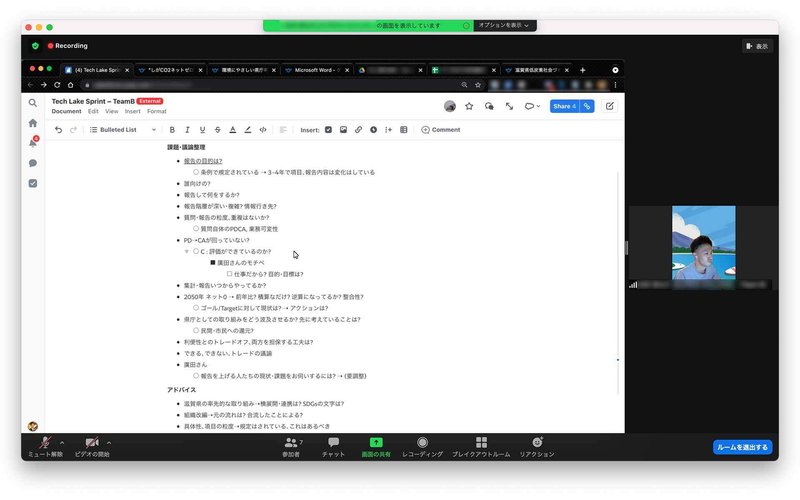The image size is (800, 500).
Task: Toggle inline code formatting
Action: pyautogui.click(x=263, y=130)
